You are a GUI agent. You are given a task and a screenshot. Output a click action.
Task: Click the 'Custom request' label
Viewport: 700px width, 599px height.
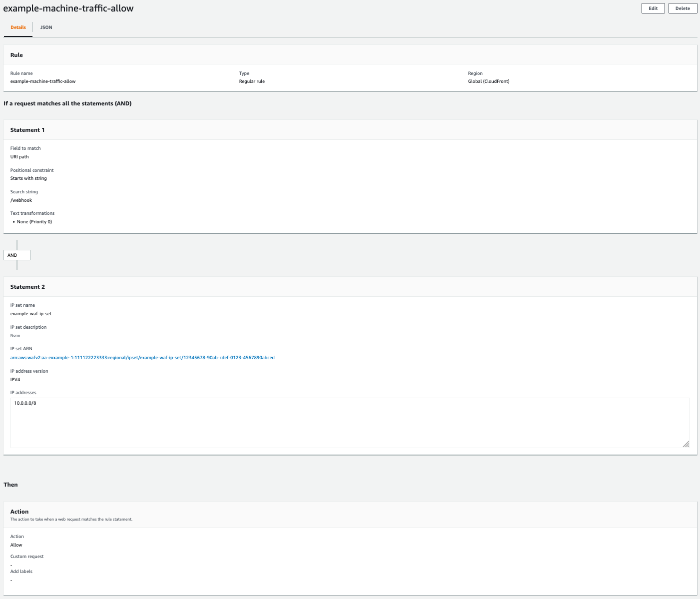coord(27,557)
